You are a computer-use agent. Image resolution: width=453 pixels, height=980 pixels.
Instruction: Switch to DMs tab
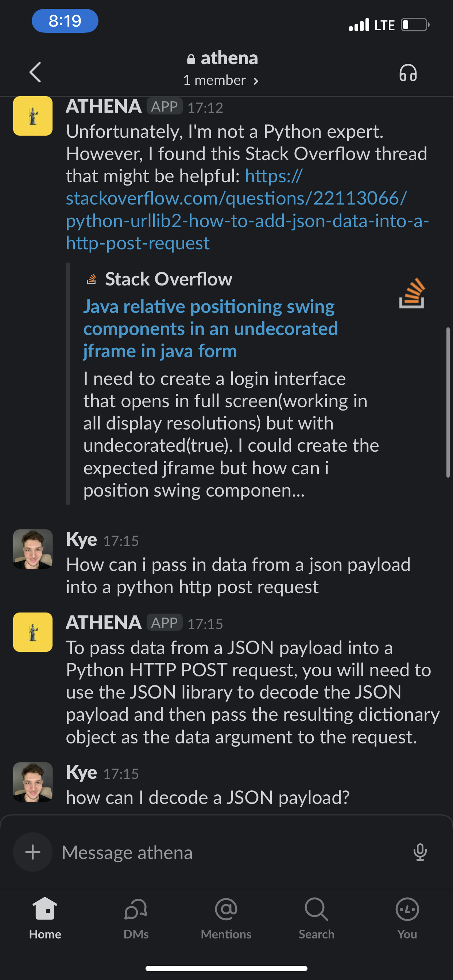[136, 918]
